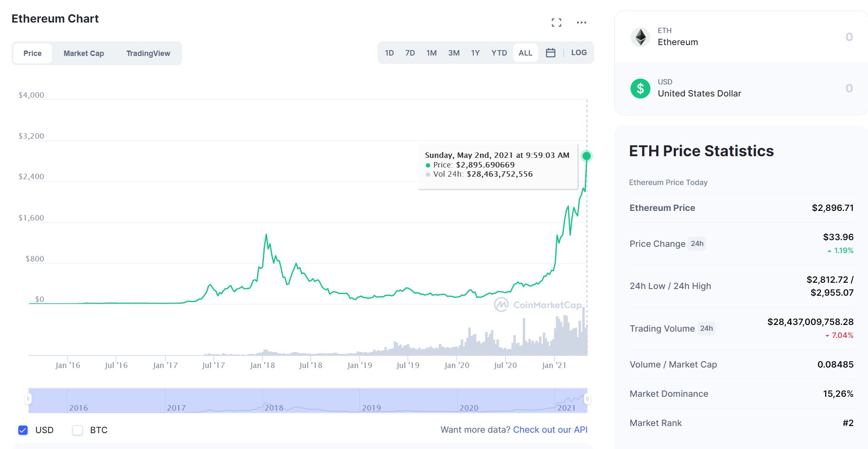
Task: Enable the BTC checkbox
Action: pos(78,430)
